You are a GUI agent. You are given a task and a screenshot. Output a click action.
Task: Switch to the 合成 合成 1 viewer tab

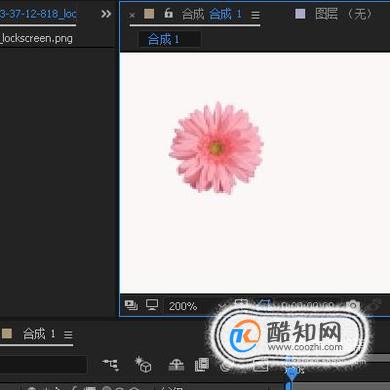(211, 14)
